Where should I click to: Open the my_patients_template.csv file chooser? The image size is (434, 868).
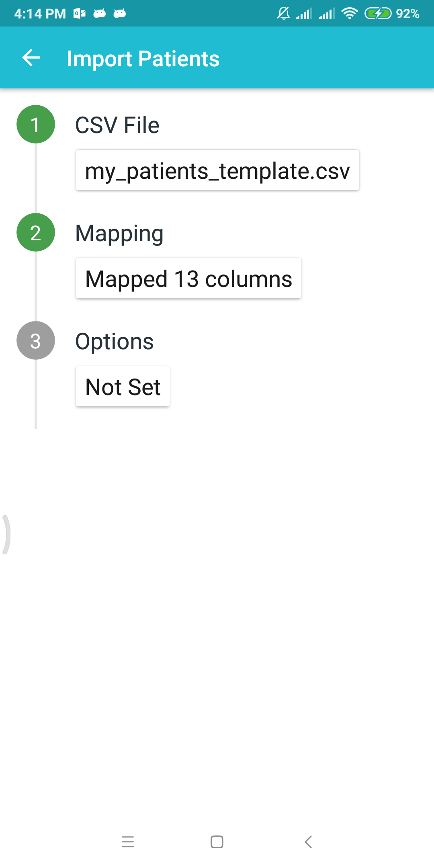tap(217, 170)
